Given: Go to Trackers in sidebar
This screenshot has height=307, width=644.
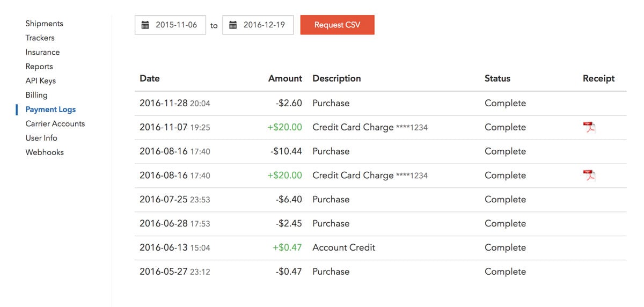Looking at the screenshot, I should 40,38.
